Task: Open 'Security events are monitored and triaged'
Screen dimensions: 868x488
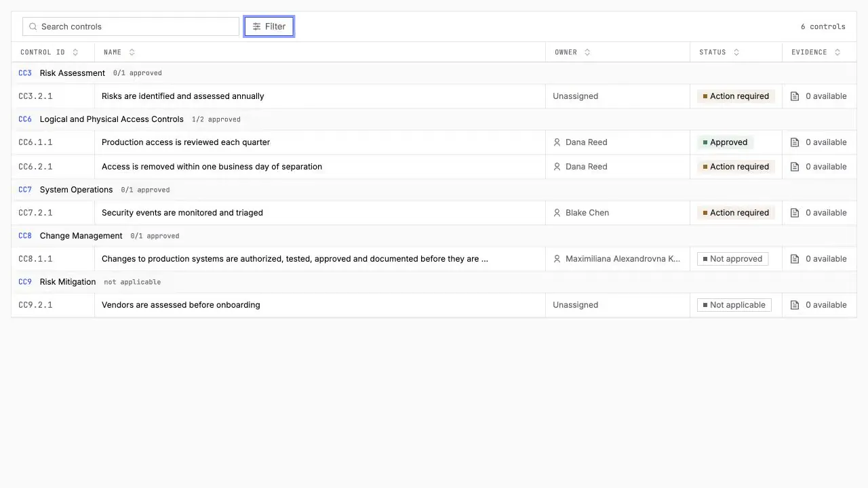Action: pyautogui.click(x=182, y=213)
